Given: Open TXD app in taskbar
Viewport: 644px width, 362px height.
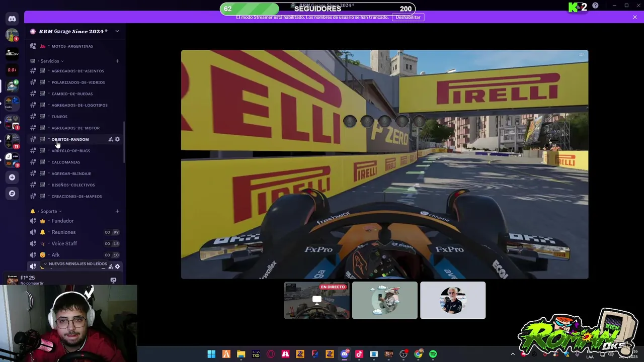Looking at the screenshot, I should tap(256, 354).
